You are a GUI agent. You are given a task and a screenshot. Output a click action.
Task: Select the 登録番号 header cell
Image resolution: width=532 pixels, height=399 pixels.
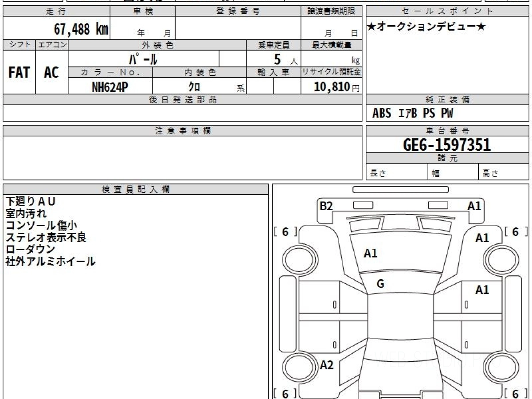click(x=238, y=12)
